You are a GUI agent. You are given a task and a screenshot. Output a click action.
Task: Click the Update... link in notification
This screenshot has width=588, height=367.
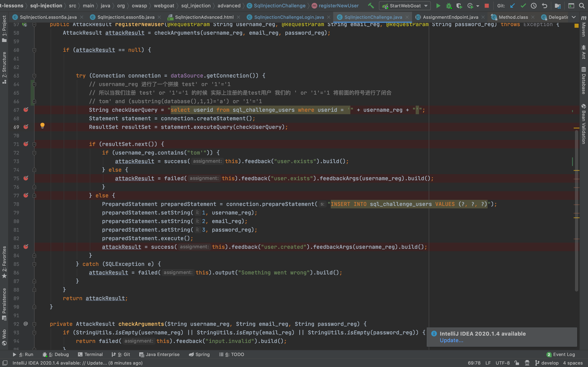[451, 340]
